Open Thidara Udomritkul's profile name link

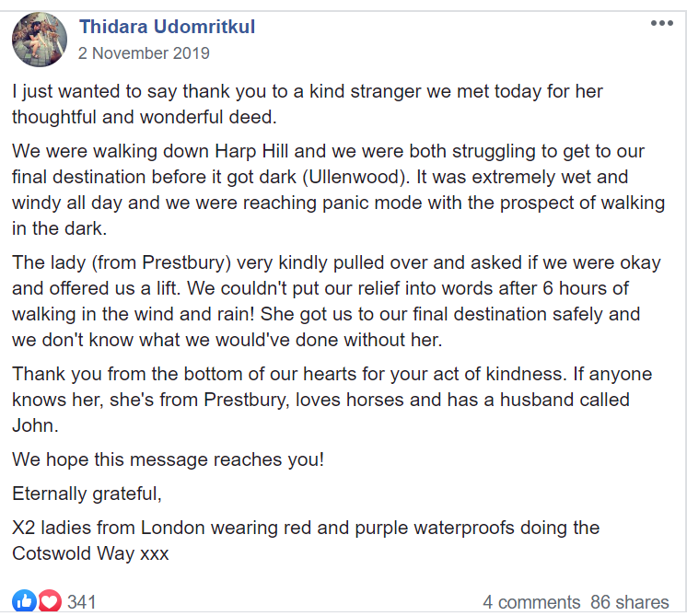(x=167, y=27)
